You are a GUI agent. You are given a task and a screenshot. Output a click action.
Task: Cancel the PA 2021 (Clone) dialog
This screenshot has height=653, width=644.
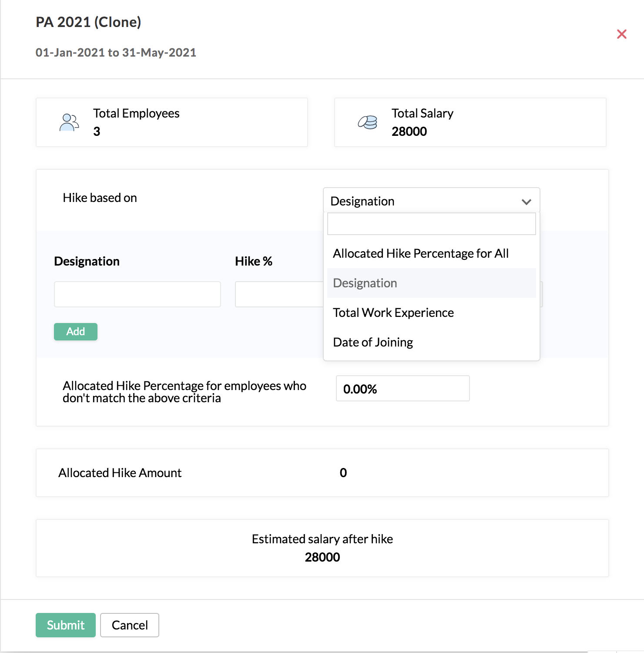[x=129, y=625]
